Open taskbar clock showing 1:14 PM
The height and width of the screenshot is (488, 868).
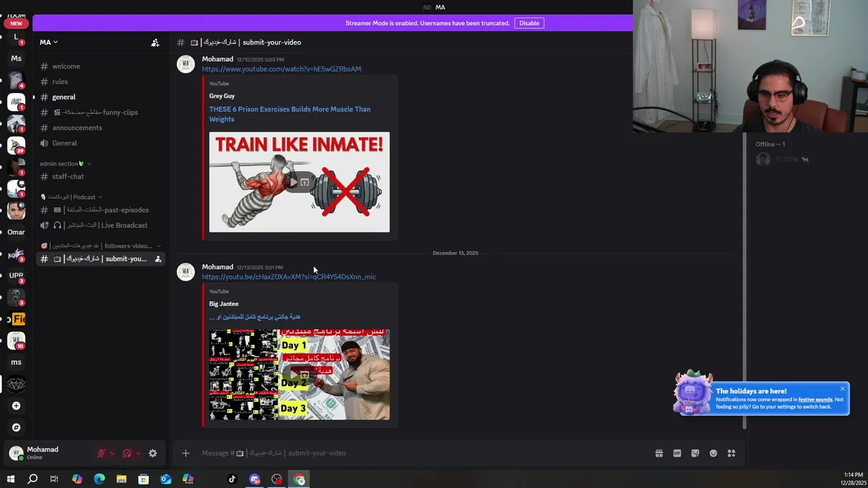point(853,479)
